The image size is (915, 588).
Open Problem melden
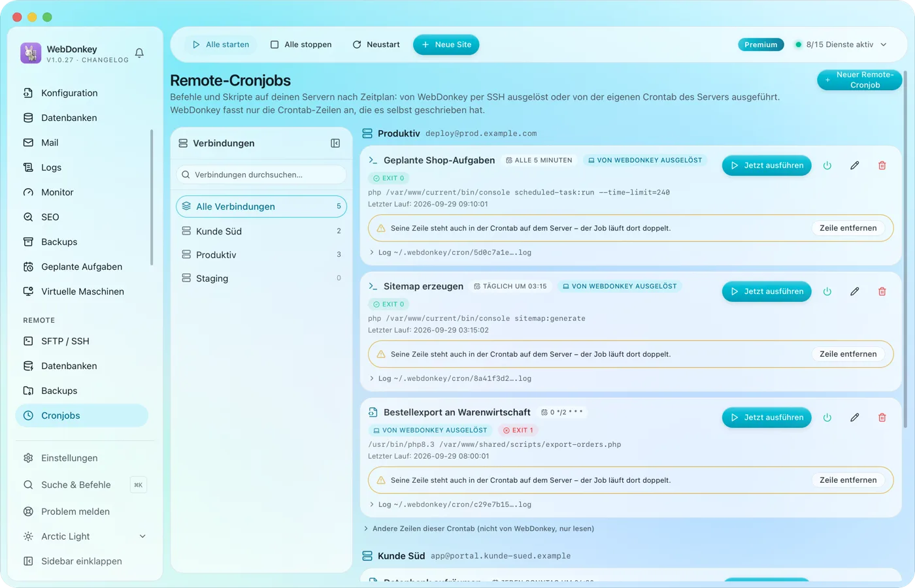point(82,512)
